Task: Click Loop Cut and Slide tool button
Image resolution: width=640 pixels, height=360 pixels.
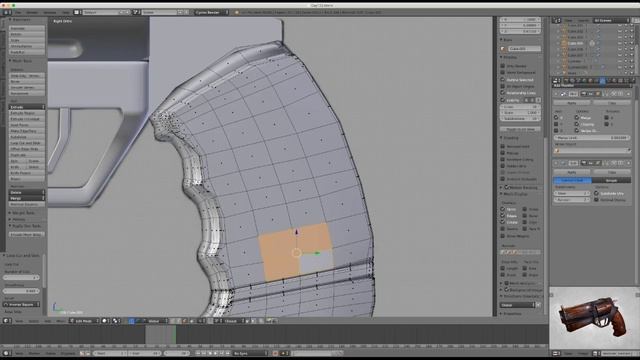Action: (27, 143)
